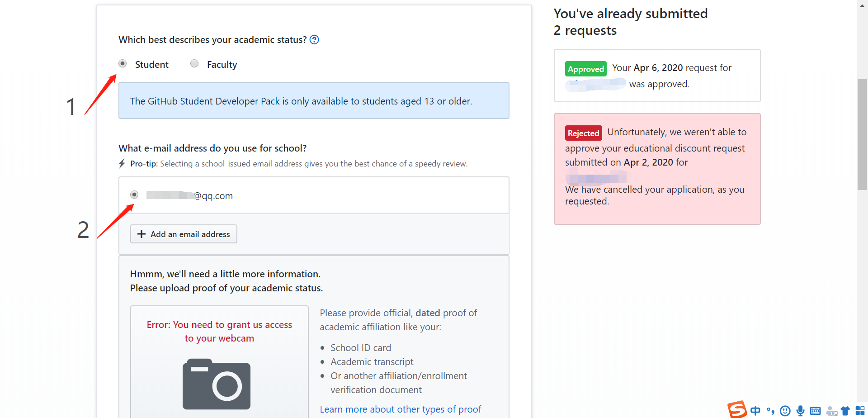Click the 'School ID card' list item
Screen dimensions: 868x418
click(361, 348)
